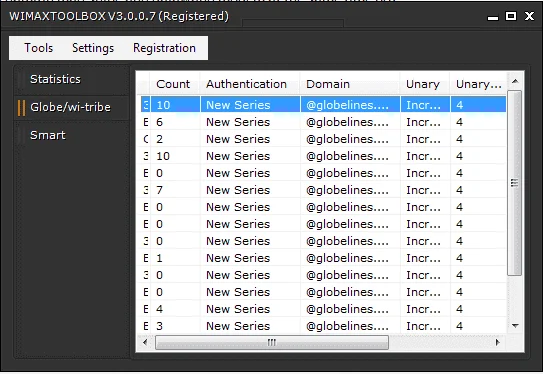Select the row with count 6
Image resolution: width=543 pixels, height=374 pixels.
pyautogui.click(x=323, y=122)
